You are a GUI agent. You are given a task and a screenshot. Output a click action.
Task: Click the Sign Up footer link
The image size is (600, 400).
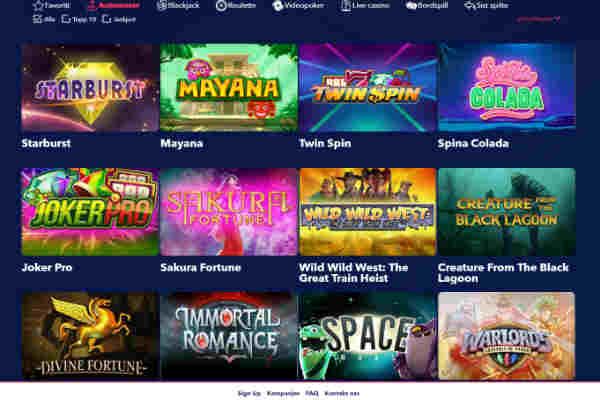pos(249,393)
